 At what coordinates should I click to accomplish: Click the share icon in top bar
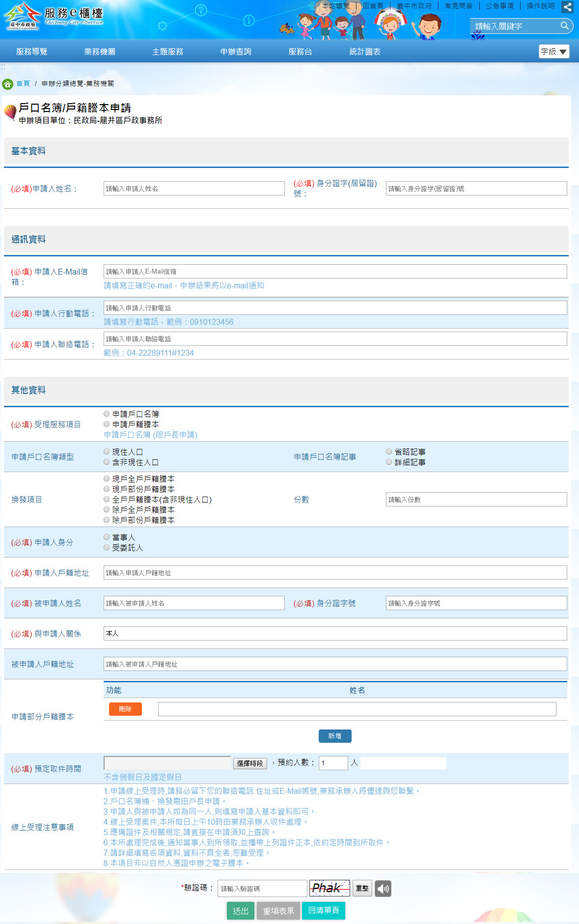(567, 7)
